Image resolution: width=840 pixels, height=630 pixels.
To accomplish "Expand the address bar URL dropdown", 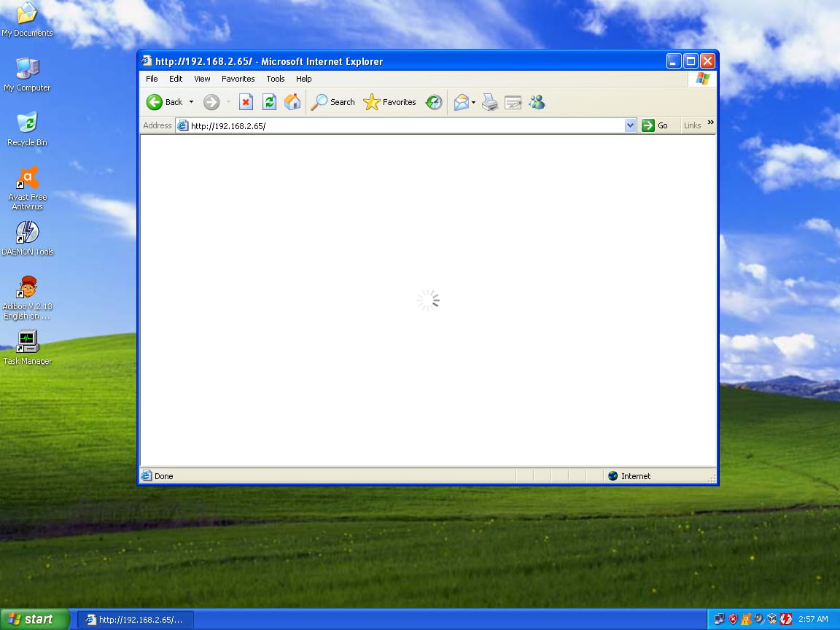I will [x=630, y=125].
